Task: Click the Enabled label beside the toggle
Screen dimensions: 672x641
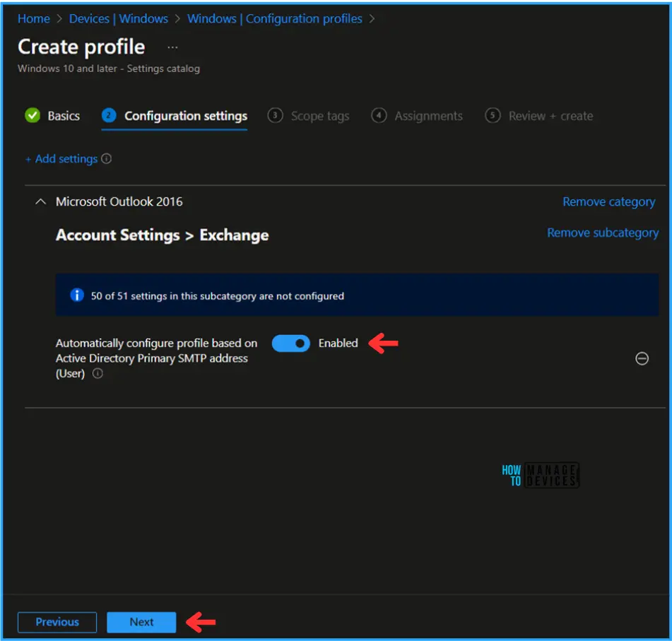Action: click(x=338, y=343)
